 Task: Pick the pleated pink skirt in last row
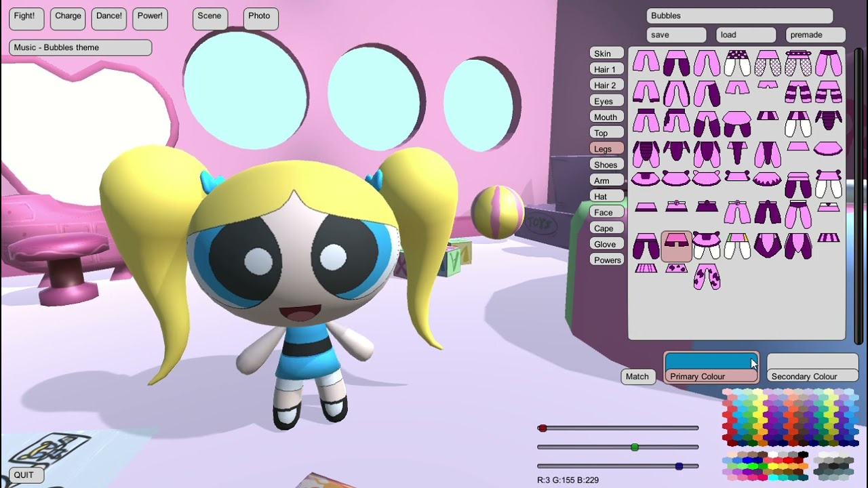(646, 269)
